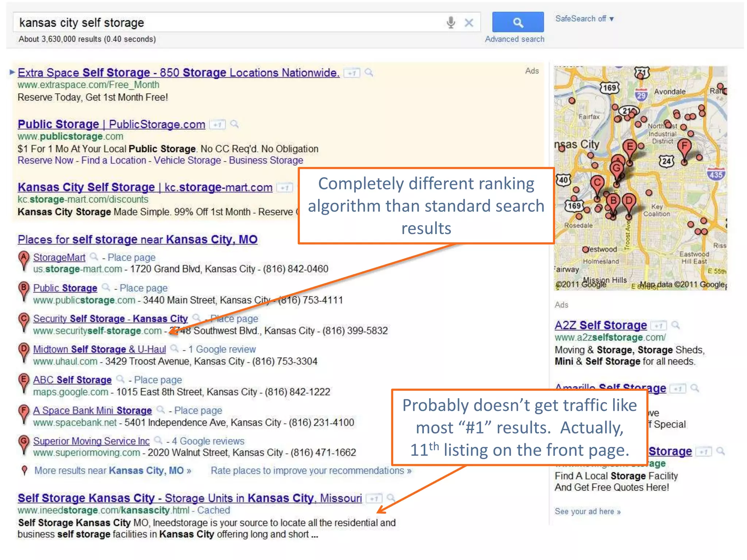Click +1 button beside ineedstorage result

click(374, 498)
